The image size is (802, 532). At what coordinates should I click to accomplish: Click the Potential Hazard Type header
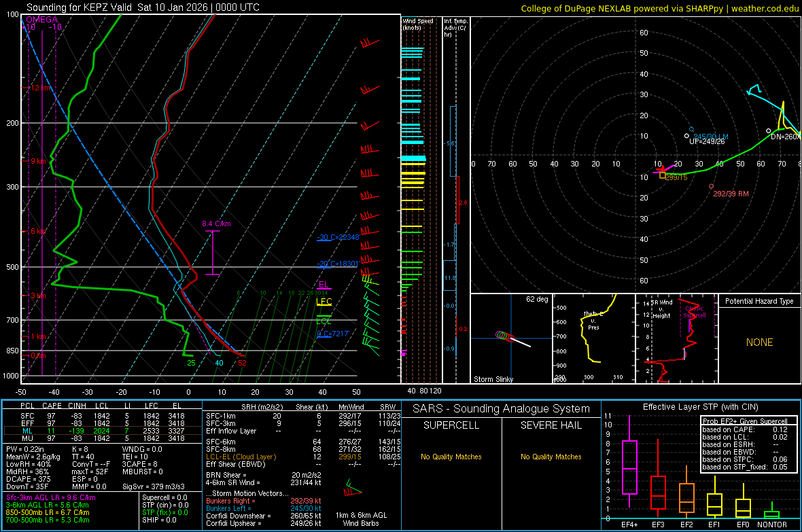coord(759,301)
